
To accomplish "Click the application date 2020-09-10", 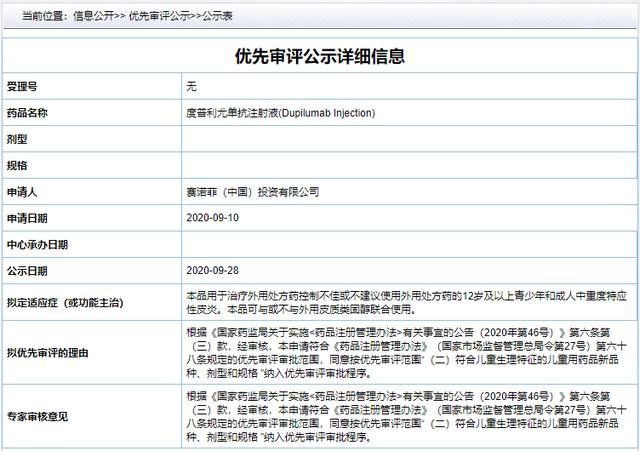I will point(211,217).
